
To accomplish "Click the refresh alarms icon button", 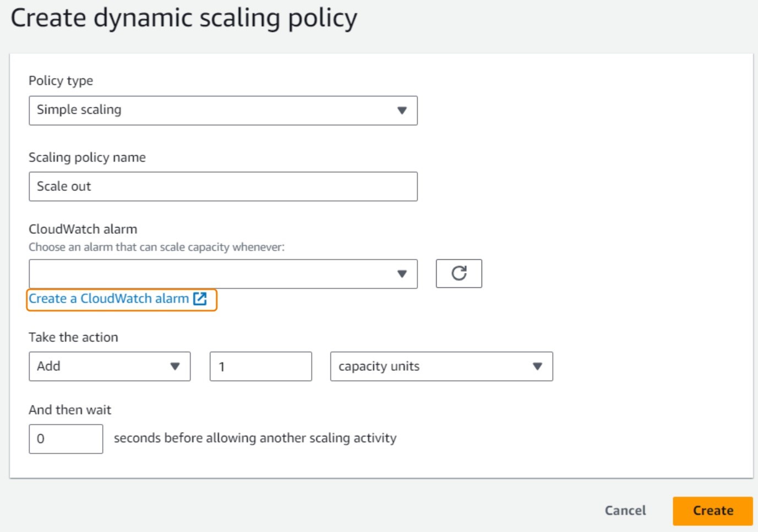I will [x=459, y=273].
